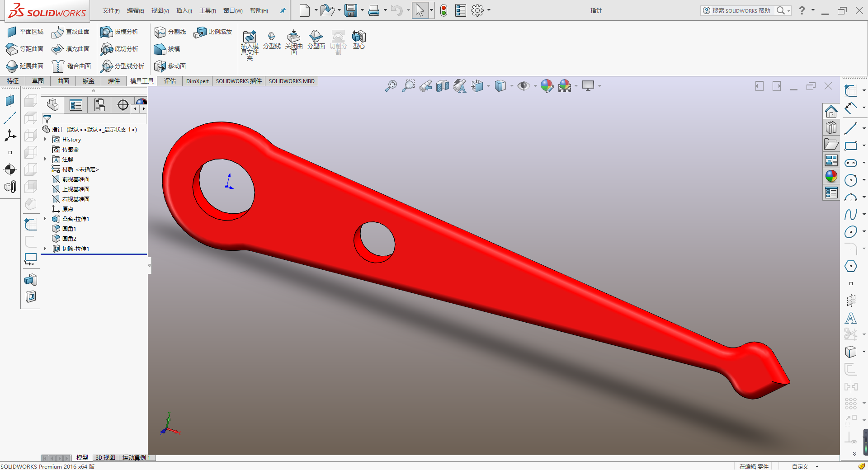Image resolution: width=868 pixels, height=470 pixels.
Task: Expand the History tree node
Action: point(45,140)
